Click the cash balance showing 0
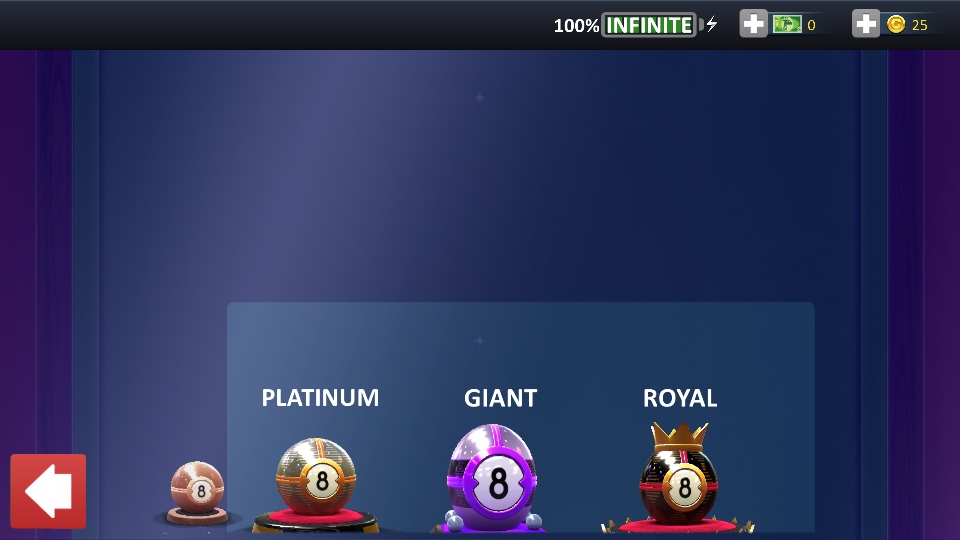The height and width of the screenshot is (540, 960). pyautogui.click(x=811, y=25)
